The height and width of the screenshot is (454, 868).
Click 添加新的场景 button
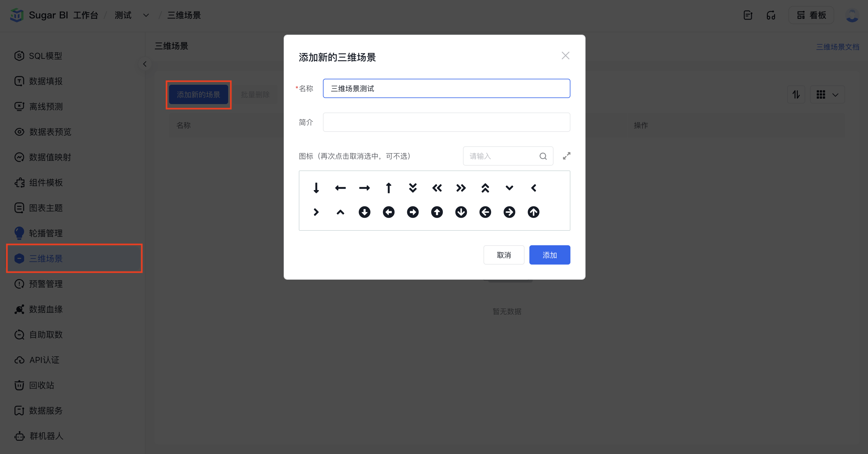(x=199, y=95)
